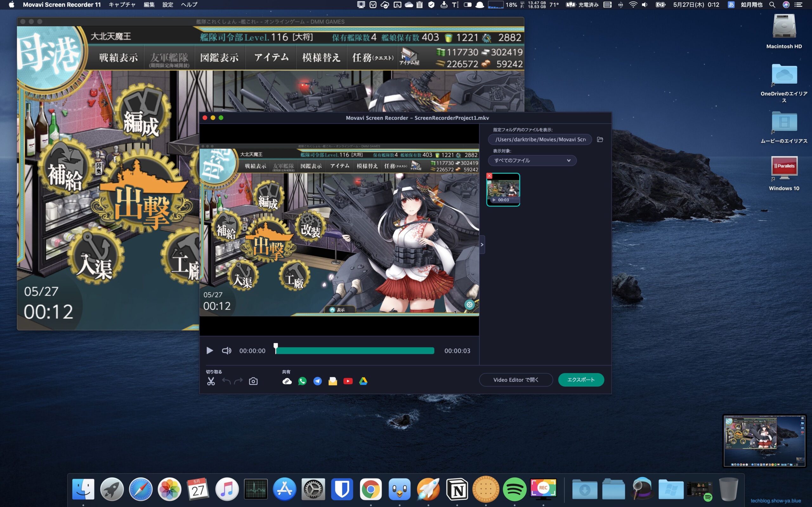Screen dimensions: 812x507
Task: Click the scissors cut tool
Action: point(211,381)
